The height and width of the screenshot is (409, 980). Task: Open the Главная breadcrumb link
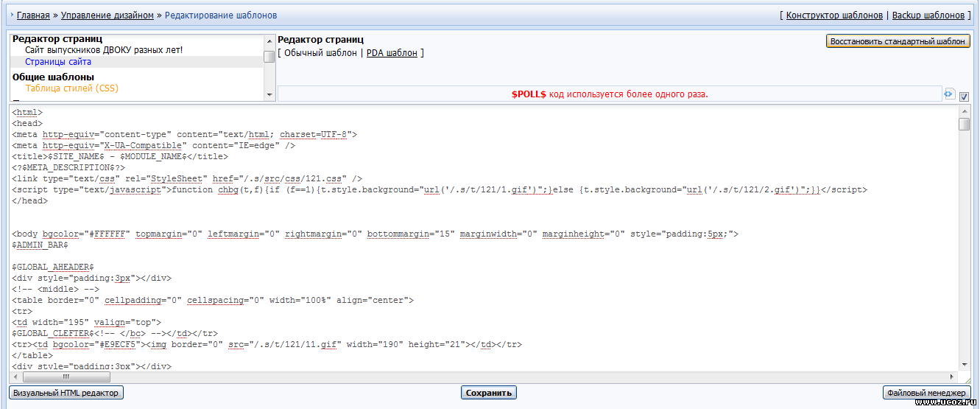coord(33,15)
